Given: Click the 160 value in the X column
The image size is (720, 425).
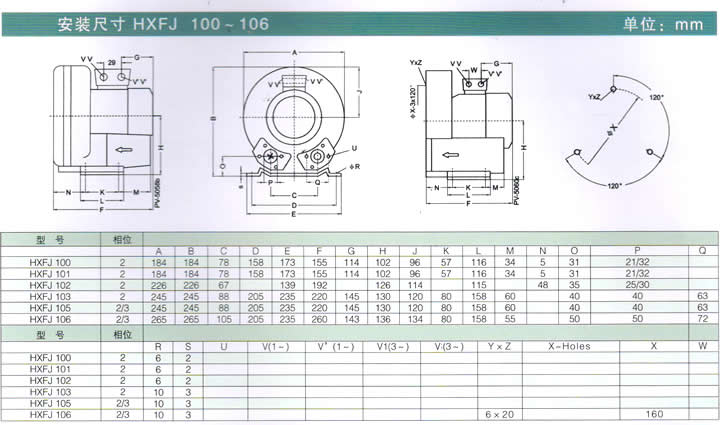Looking at the screenshot, I should tap(653, 414).
